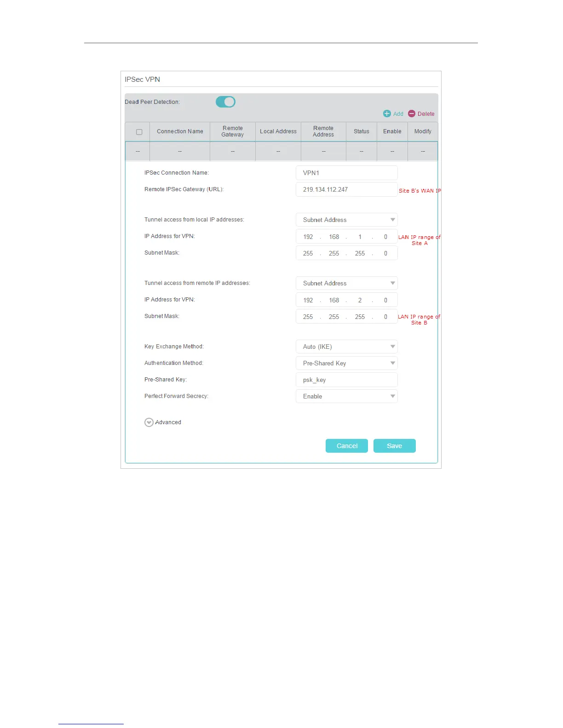The width and height of the screenshot is (563, 728).
Task: Click first octet 192 of local VPN IP
Action: tap(308, 237)
